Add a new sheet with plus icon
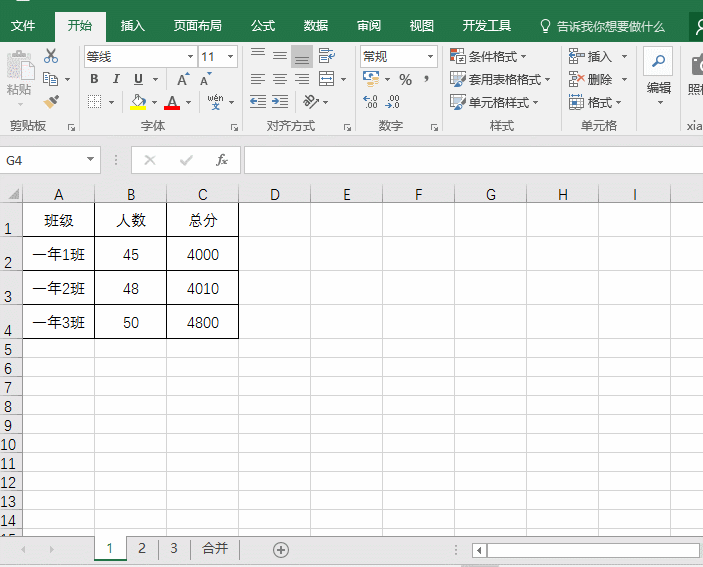703x567 pixels. pyautogui.click(x=281, y=550)
